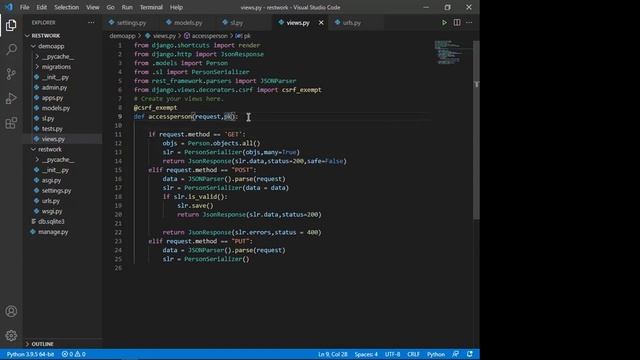
Task: Change the UTF-8 file encoding
Action: tap(392, 354)
